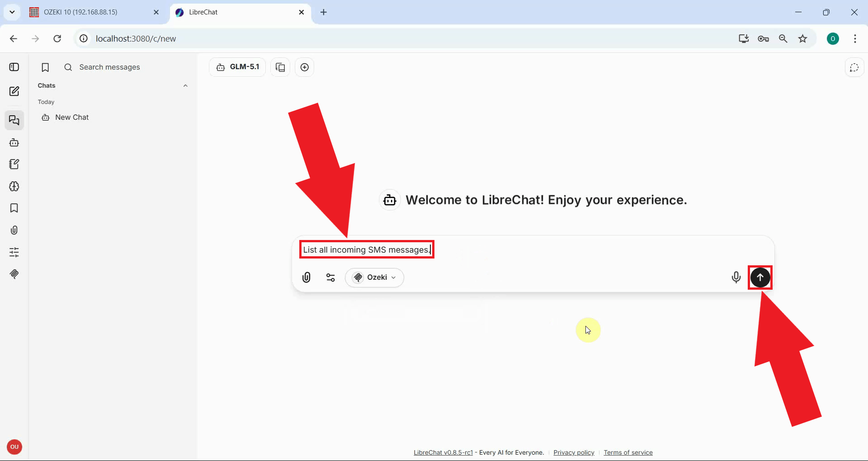Open the attach files paperclip in the left rail
This screenshot has height=461, width=868.
(14, 230)
